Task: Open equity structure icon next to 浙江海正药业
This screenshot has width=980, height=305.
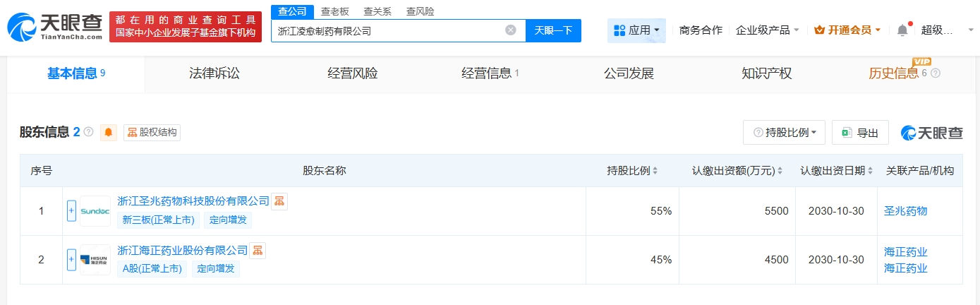Action: [x=258, y=250]
